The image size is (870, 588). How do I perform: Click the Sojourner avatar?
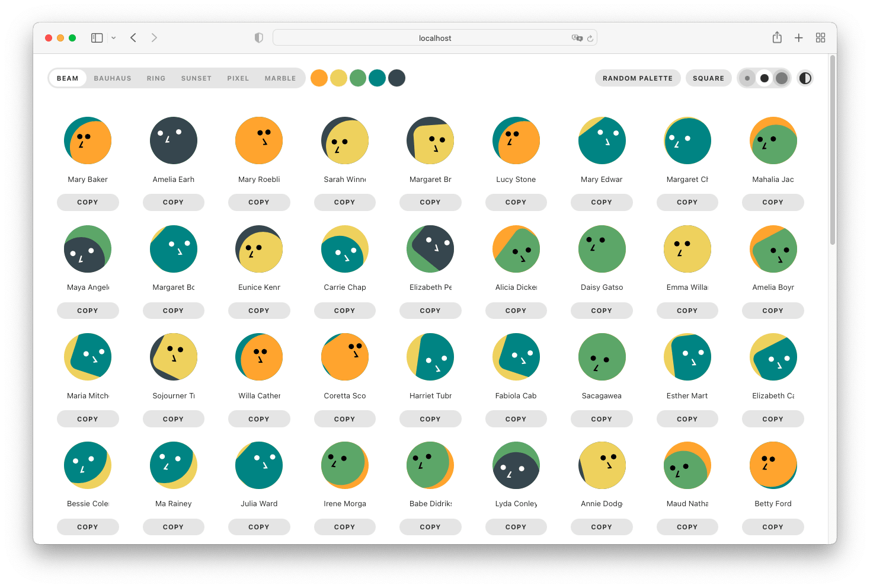pos(174,357)
